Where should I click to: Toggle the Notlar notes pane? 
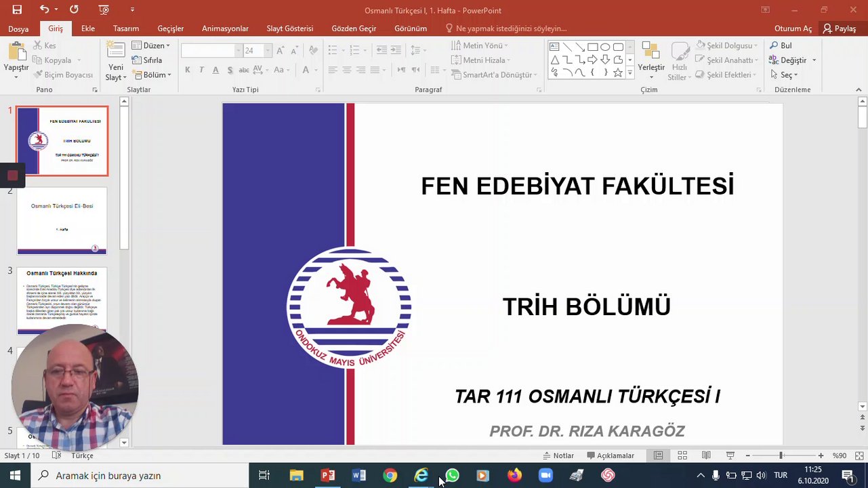pos(558,455)
